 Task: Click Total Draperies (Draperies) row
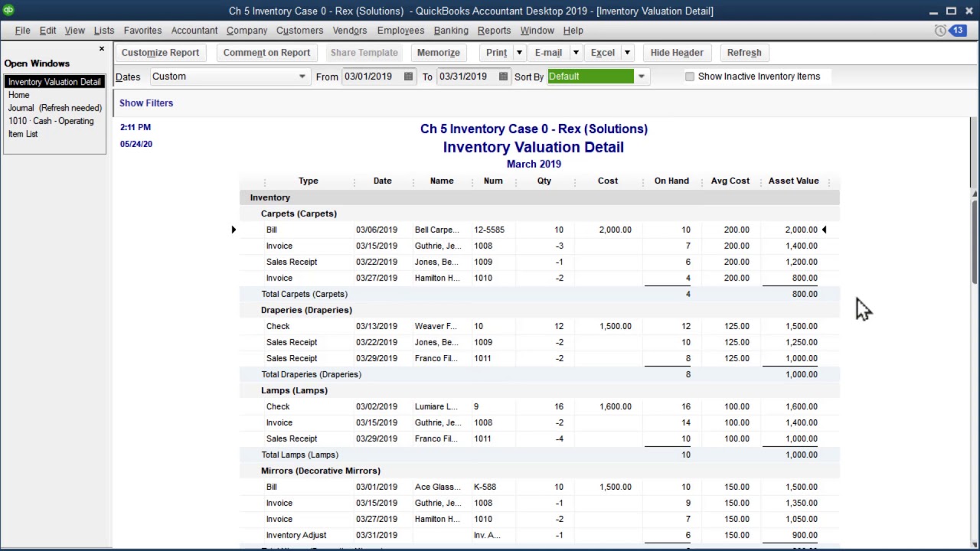539,374
